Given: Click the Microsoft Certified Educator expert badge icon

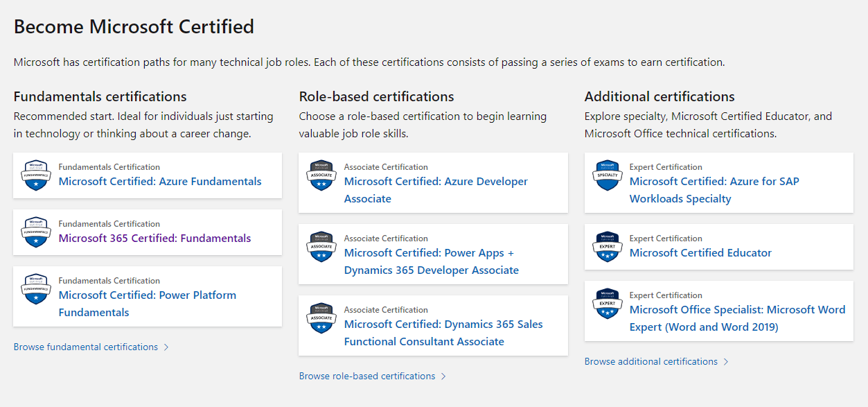Looking at the screenshot, I should point(607,247).
